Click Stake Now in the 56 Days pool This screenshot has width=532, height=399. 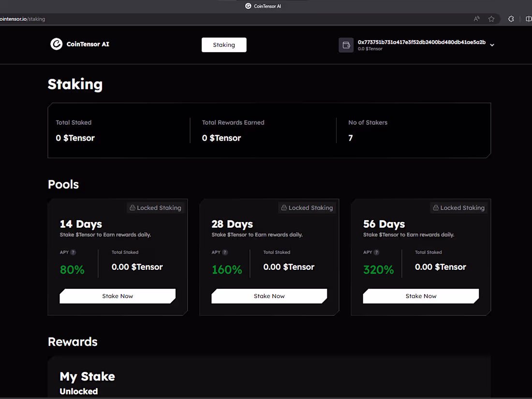click(420, 296)
